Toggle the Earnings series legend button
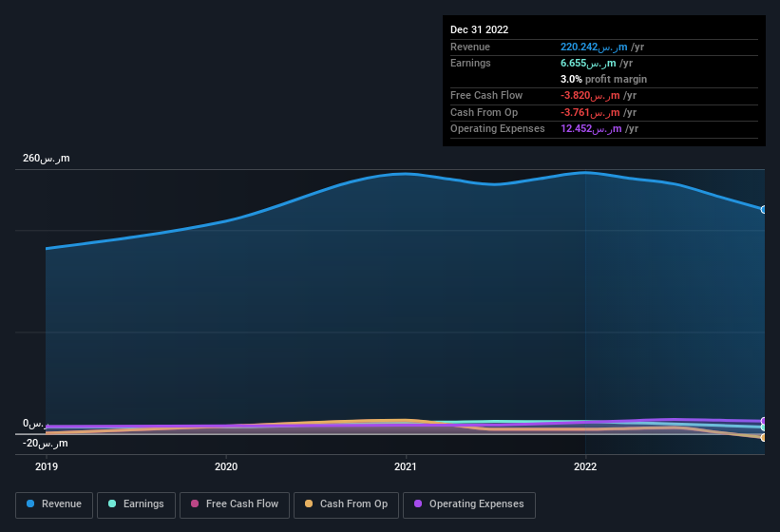780x532 pixels. click(136, 505)
